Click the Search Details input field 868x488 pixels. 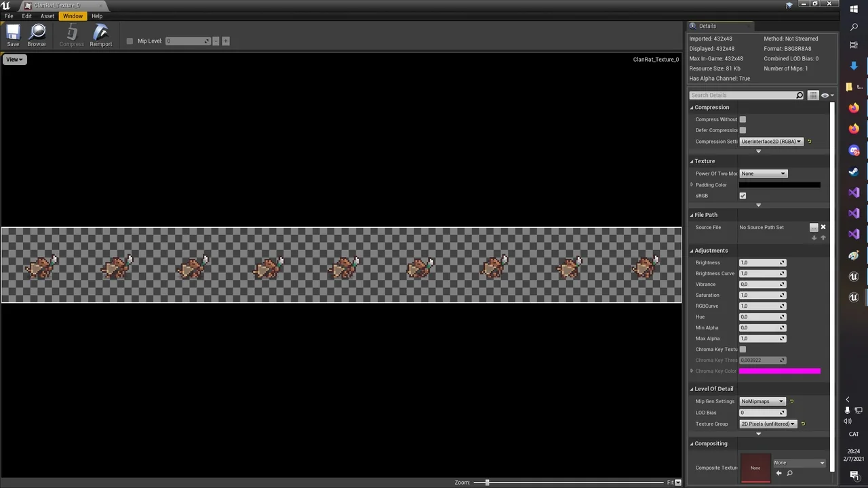[742, 96]
